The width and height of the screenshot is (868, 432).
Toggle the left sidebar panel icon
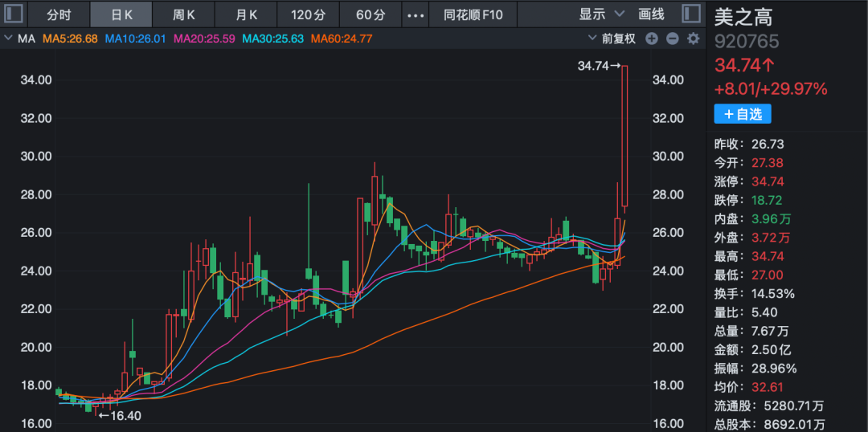coord(14,14)
